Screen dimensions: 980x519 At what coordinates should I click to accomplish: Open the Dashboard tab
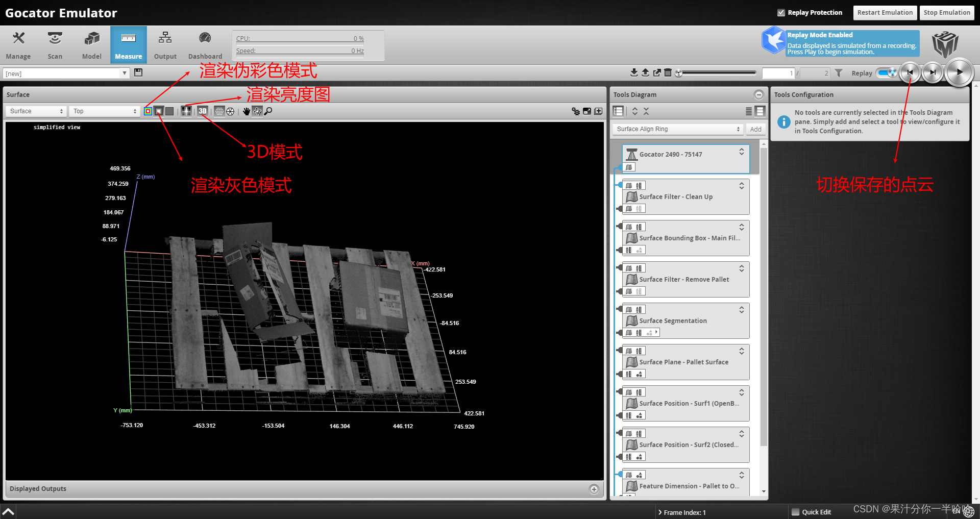[x=205, y=44]
